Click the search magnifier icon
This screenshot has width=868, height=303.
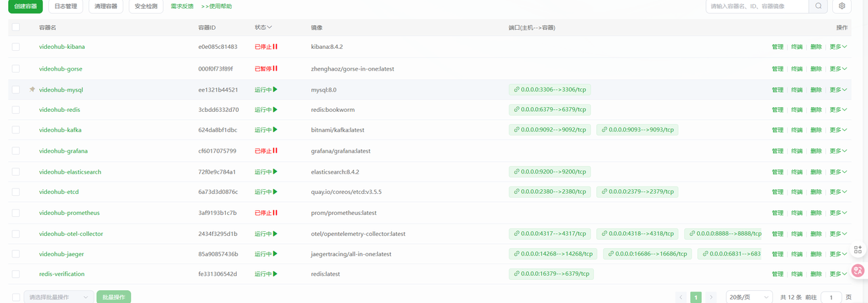click(x=818, y=6)
